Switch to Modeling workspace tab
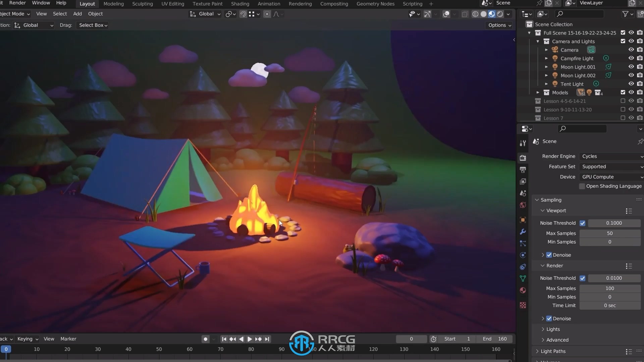Screen dimensions: 644x362 tap(113, 4)
